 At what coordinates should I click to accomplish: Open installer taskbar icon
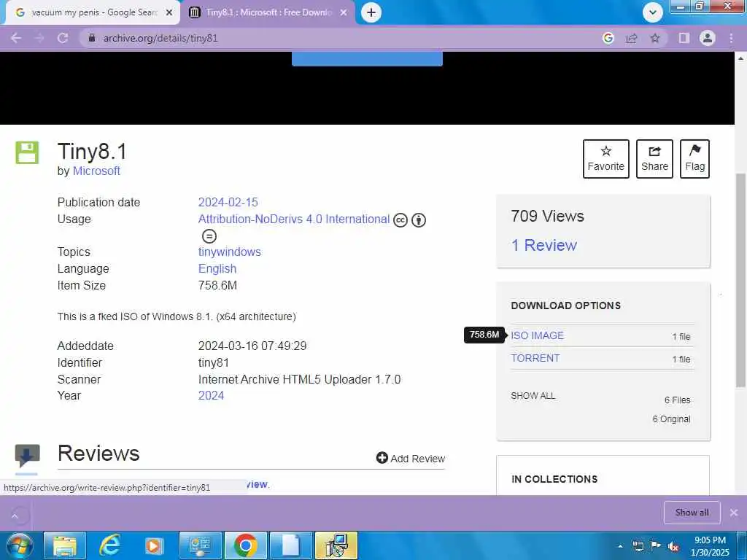(x=336, y=545)
